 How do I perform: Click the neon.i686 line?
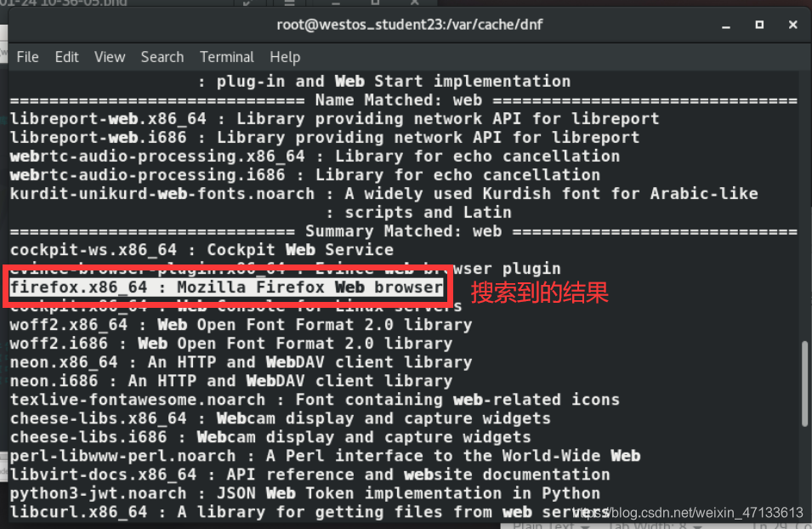click(231, 381)
